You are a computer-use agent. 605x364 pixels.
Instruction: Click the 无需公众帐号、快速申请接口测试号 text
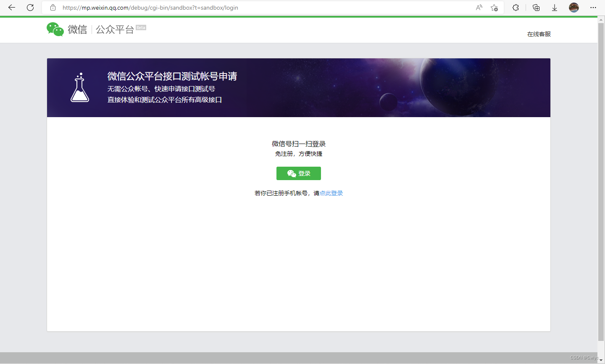click(x=161, y=89)
